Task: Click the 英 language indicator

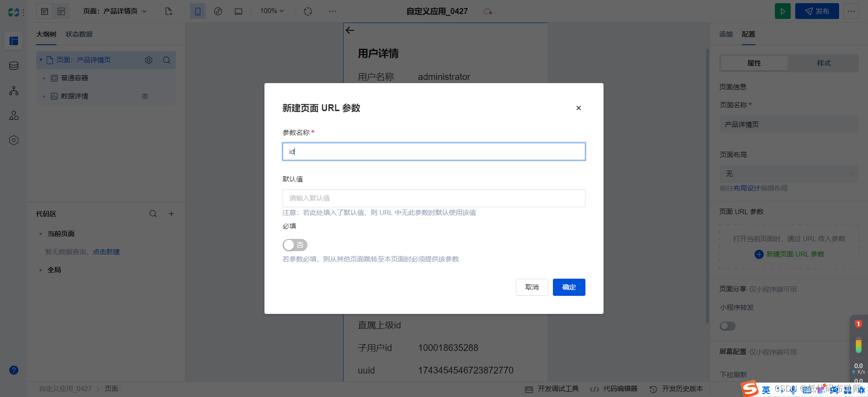Action: pos(766,390)
